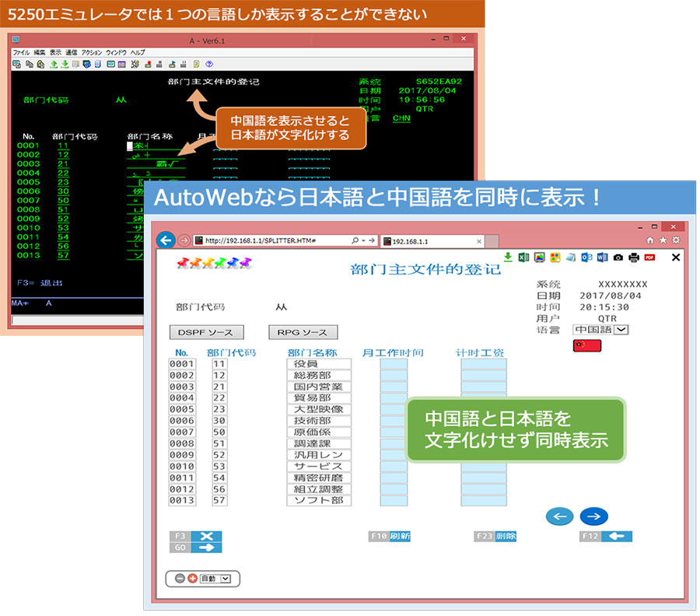This screenshot has height=616, width=700.
Task: Click the green download arrow in emulator toolbar
Action: tap(65, 65)
